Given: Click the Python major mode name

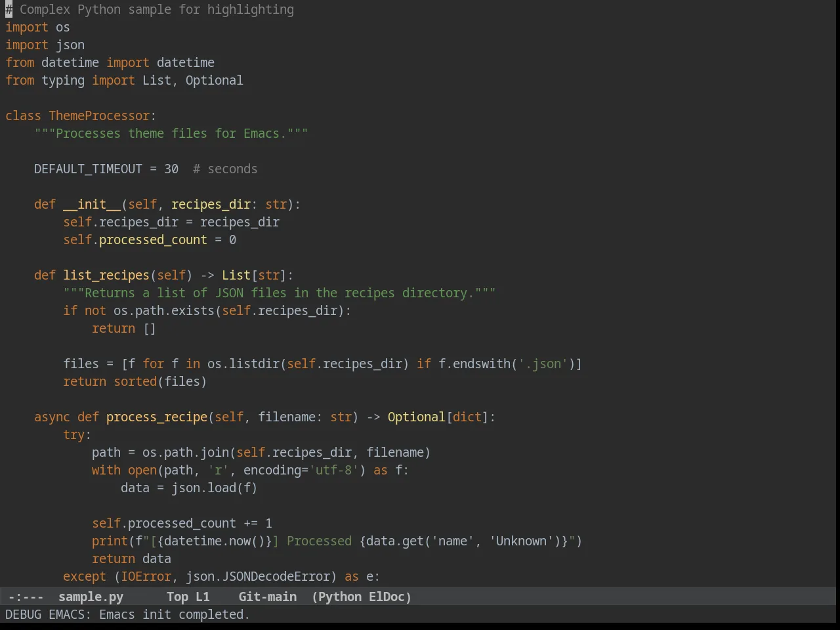Looking at the screenshot, I should point(339,597).
